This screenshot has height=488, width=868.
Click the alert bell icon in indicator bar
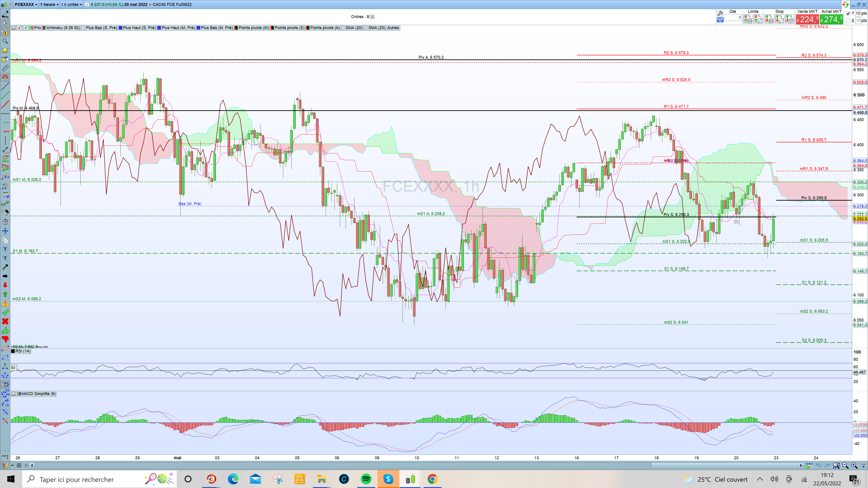pos(13,28)
